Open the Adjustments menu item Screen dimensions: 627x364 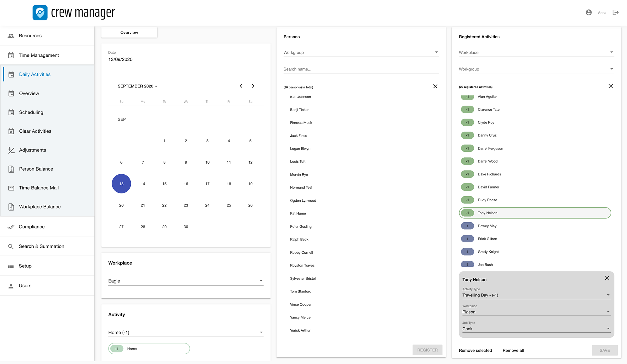click(33, 150)
